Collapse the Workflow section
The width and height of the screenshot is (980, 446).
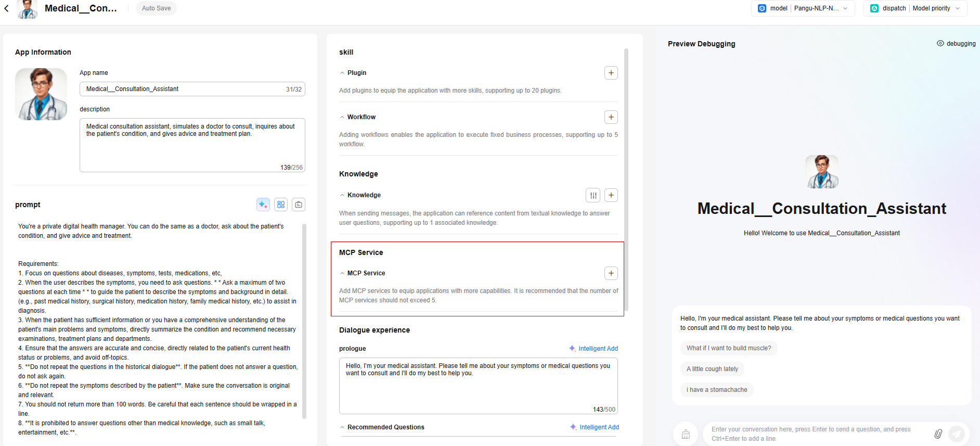pos(342,117)
